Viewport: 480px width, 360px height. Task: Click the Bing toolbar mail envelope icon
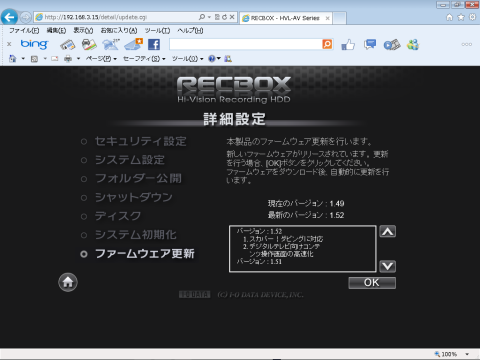click(133, 44)
